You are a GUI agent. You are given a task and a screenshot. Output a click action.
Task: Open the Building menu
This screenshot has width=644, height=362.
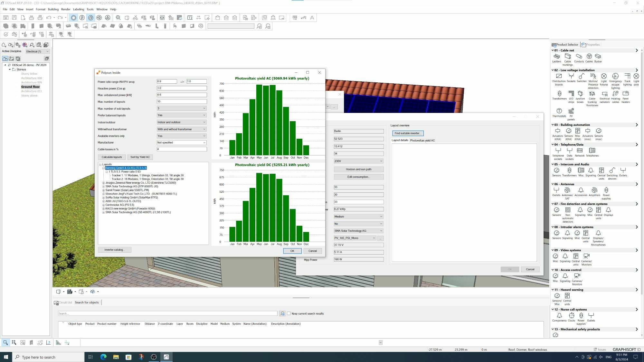(53, 9)
